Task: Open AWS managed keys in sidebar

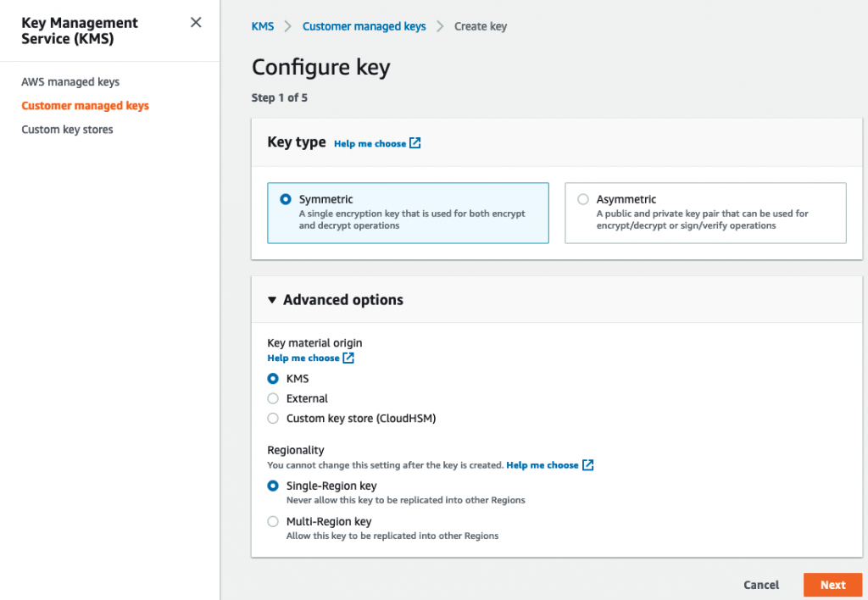Action: pos(70,82)
